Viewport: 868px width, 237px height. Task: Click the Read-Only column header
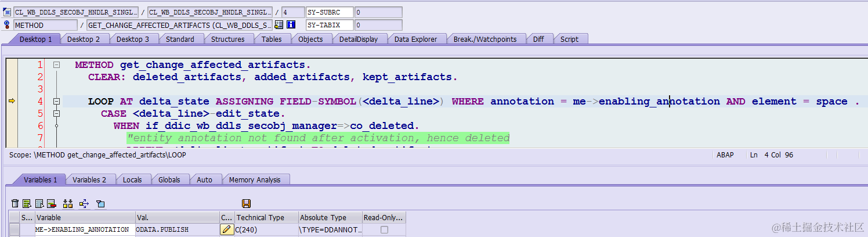tap(384, 218)
